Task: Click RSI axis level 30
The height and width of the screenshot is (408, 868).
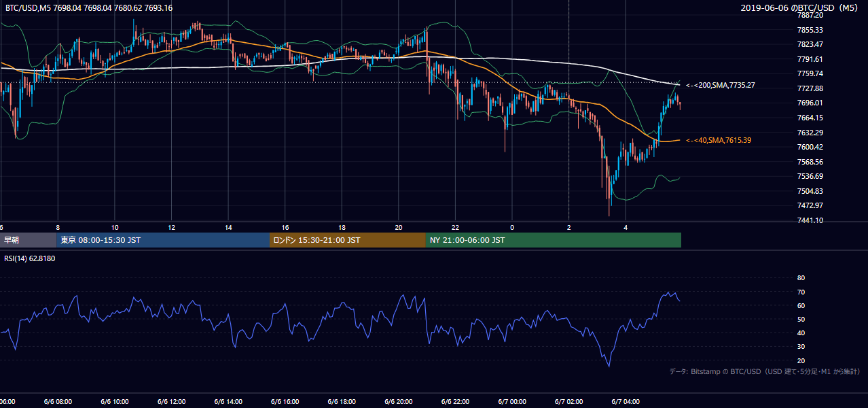Action: [801, 347]
